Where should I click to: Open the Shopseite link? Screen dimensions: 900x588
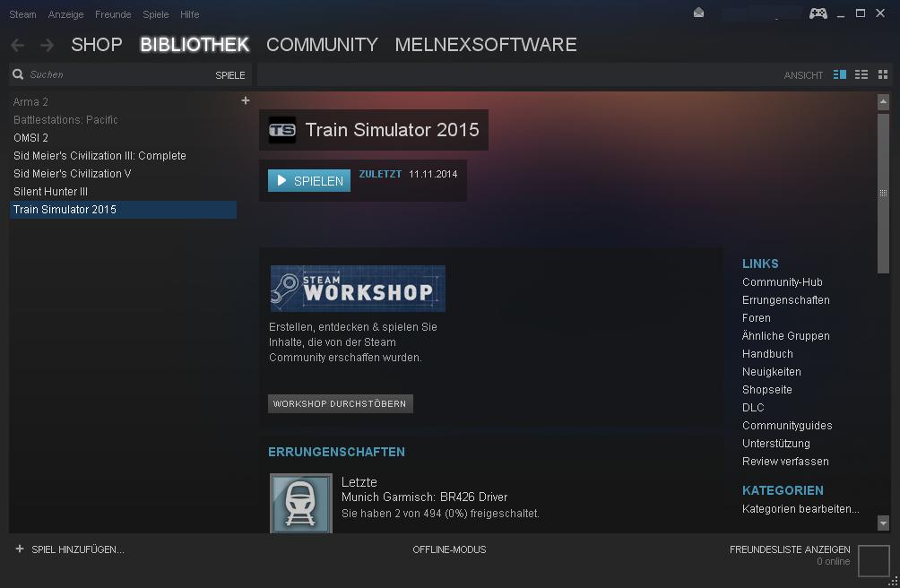(766, 390)
